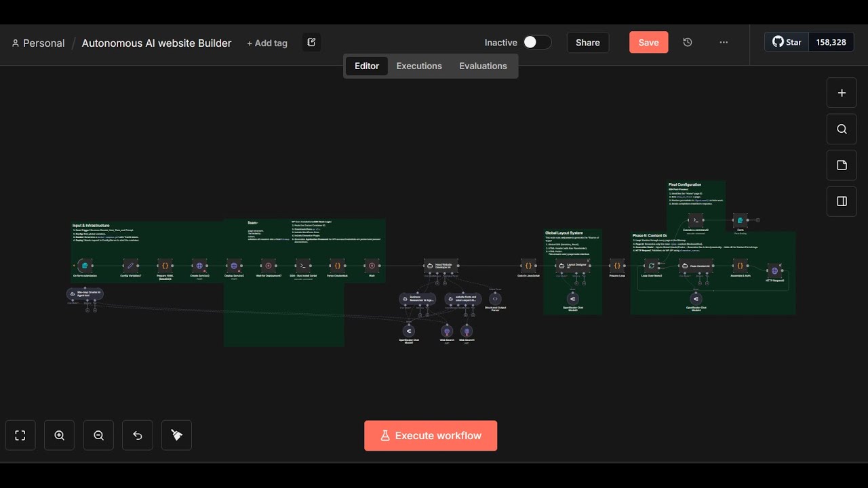Image resolution: width=868 pixels, height=488 pixels.
Task: Tidy up the workflow nodes
Action: 177,436
